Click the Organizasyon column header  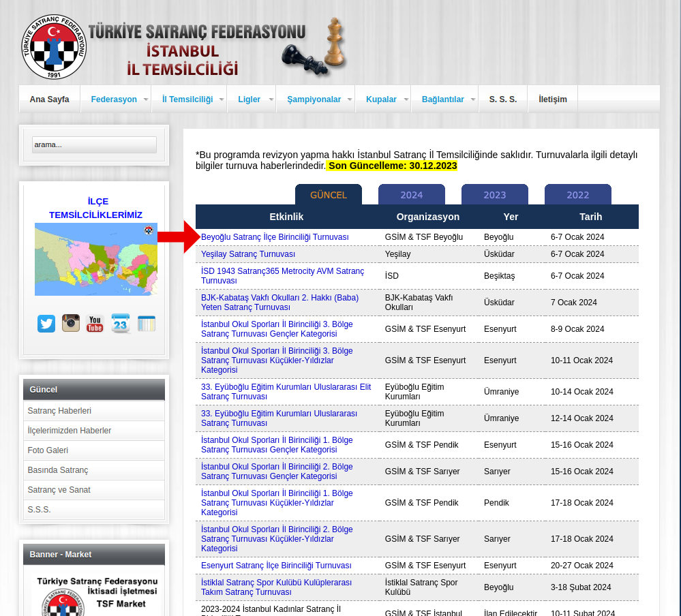pyautogui.click(x=428, y=217)
